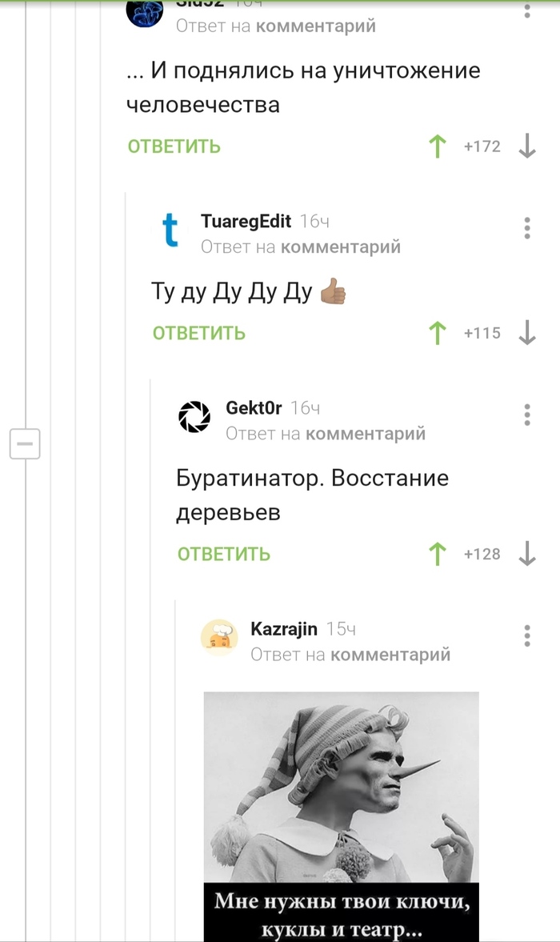
Task: Reply to TuaregEdit's Ту ду Ду comment
Action: point(198,334)
